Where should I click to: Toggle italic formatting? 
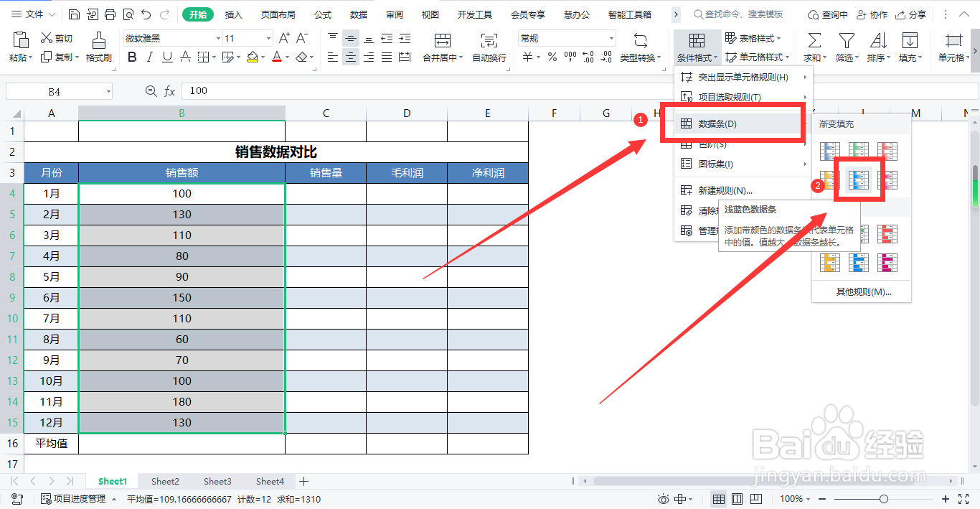click(149, 57)
